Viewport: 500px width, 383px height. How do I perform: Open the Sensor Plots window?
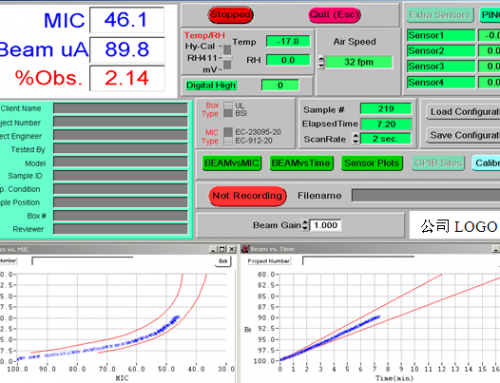click(372, 163)
